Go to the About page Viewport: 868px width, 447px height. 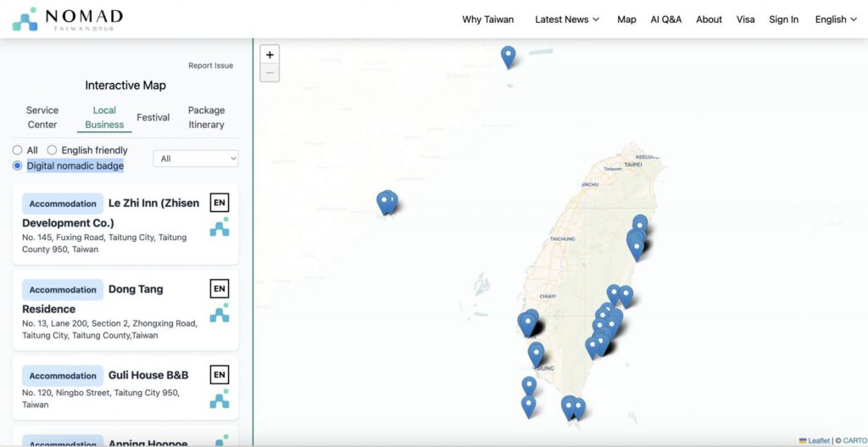(709, 20)
